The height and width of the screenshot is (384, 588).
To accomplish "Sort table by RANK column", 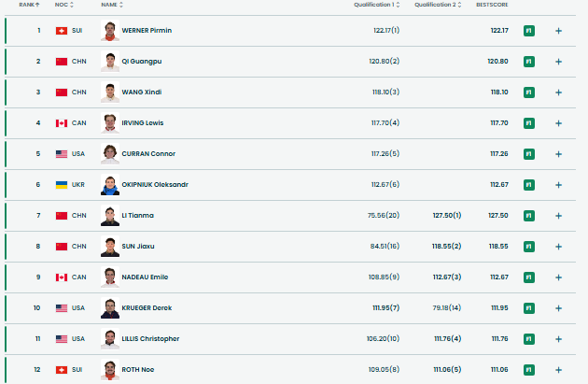I will click(30, 5).
